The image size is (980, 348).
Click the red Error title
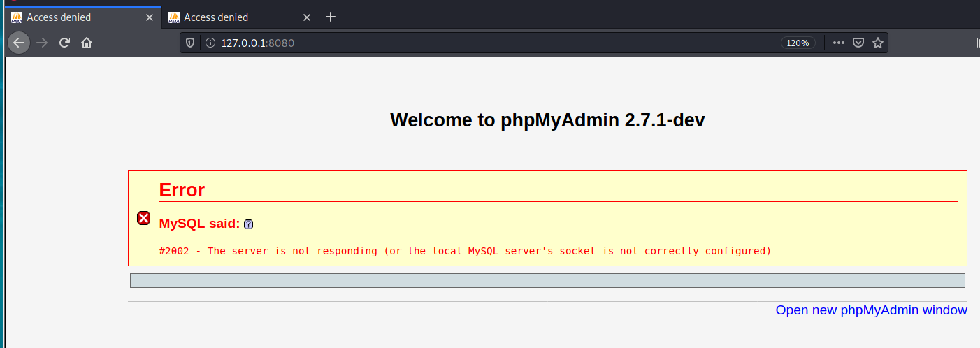click(x=182, y=190)
